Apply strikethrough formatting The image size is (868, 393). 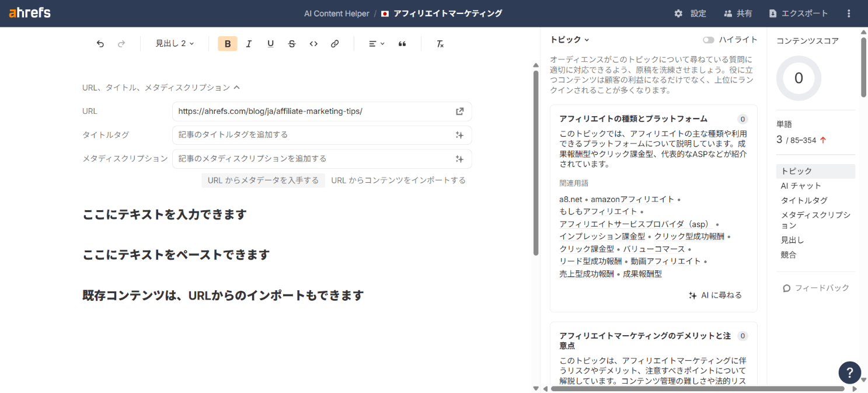click(x=292, y=44)
